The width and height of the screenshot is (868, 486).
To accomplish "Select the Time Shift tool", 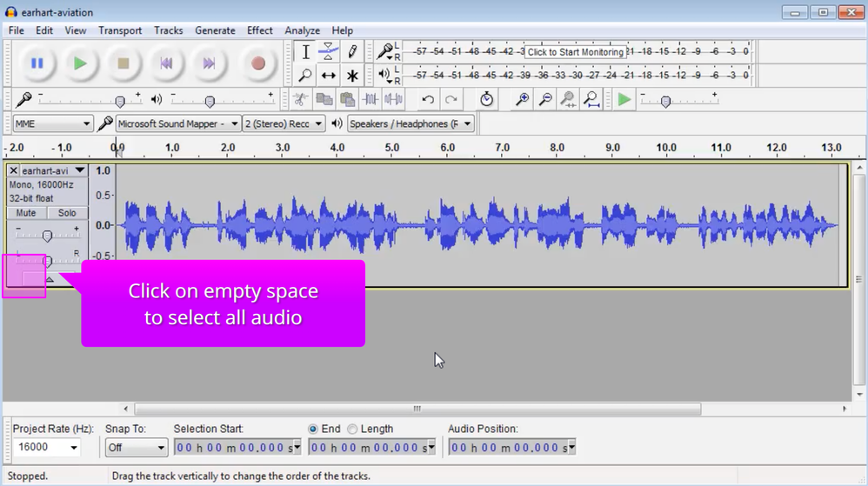I will tap(328, 76).
